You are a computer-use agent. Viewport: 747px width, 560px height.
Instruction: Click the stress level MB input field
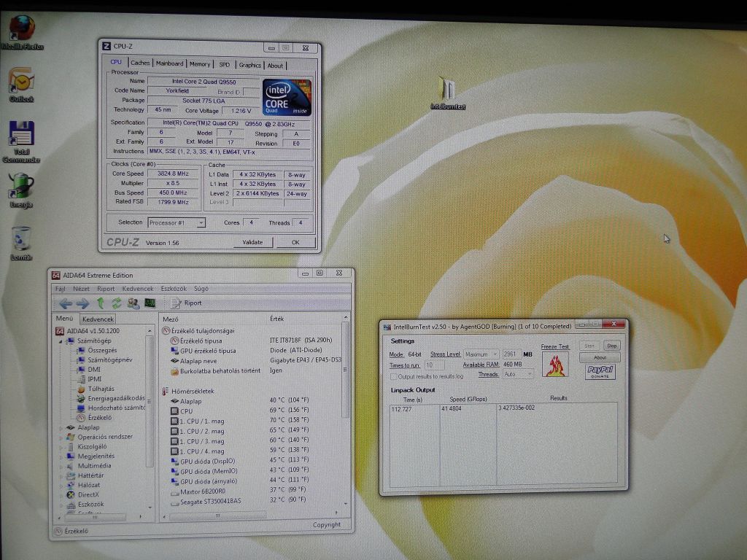click(511, 354)
